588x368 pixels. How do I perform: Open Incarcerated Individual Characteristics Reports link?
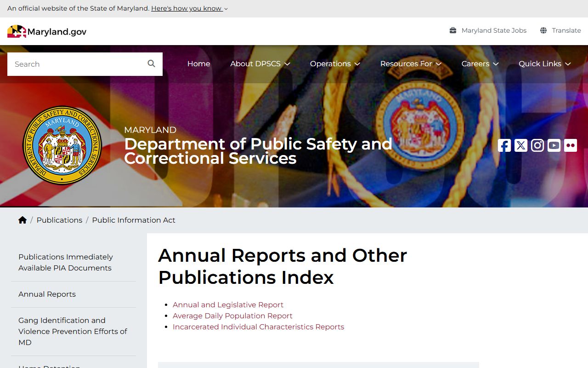click(x=258, y=327)
